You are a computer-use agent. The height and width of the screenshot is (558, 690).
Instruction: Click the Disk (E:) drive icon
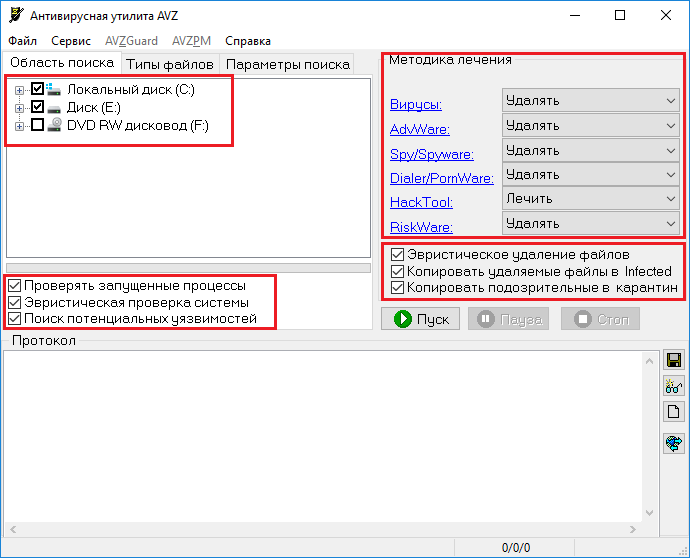tap(54, 108)
